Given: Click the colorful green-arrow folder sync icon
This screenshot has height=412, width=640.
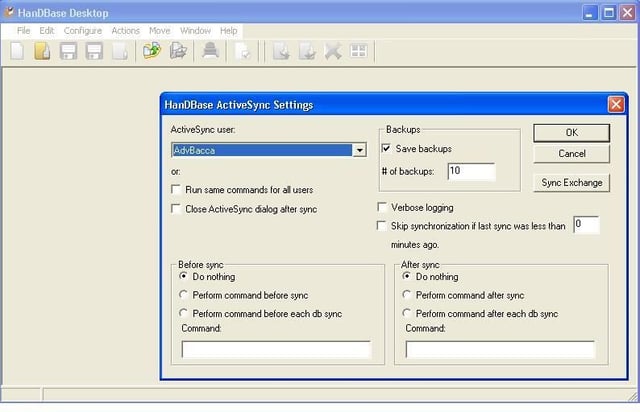Looking at the screenshot, I should (x=152, y=51).
